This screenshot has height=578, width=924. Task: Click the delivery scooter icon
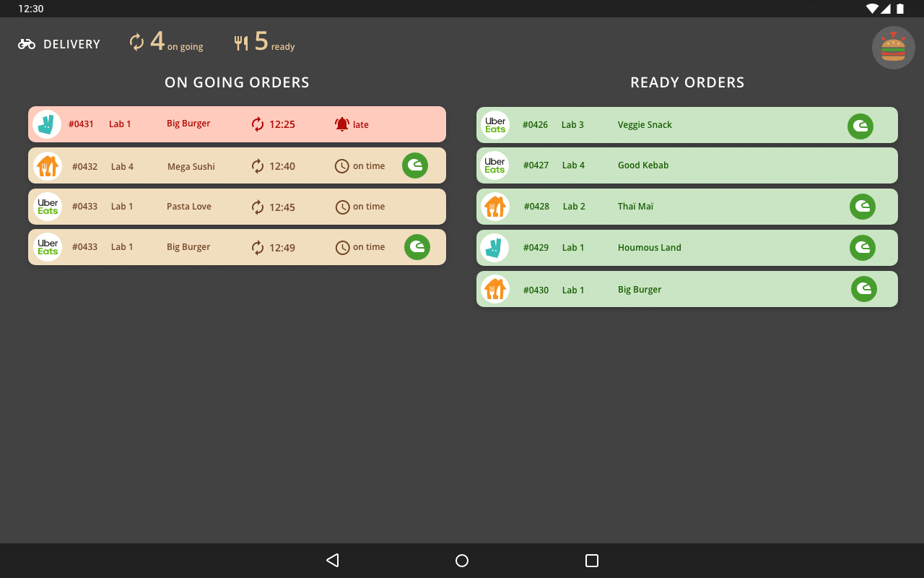click(27, 44)
